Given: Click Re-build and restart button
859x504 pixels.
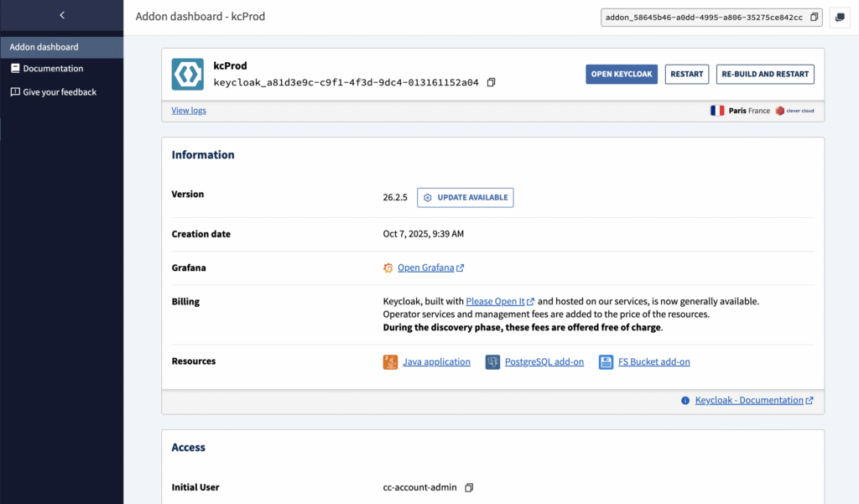Looking at the screenshot, I should coord(765,74).
